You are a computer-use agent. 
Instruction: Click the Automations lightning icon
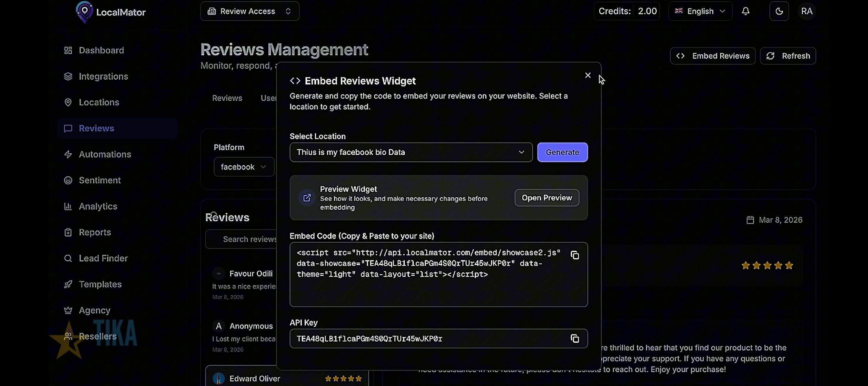click(x=68, y=154)
